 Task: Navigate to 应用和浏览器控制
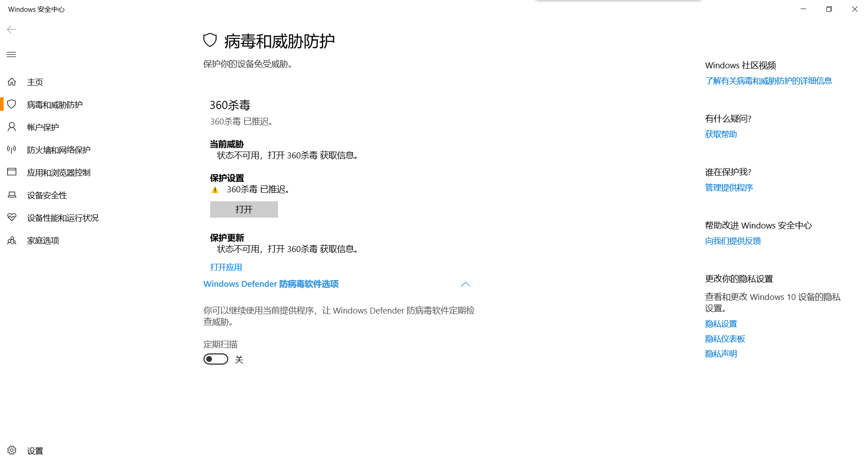click(x=59, y=173)
